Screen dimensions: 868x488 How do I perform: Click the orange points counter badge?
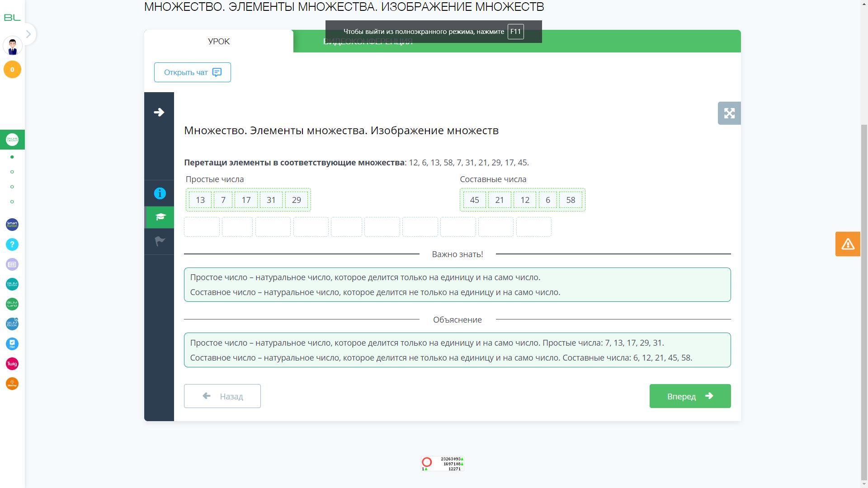tap(12, 70)
